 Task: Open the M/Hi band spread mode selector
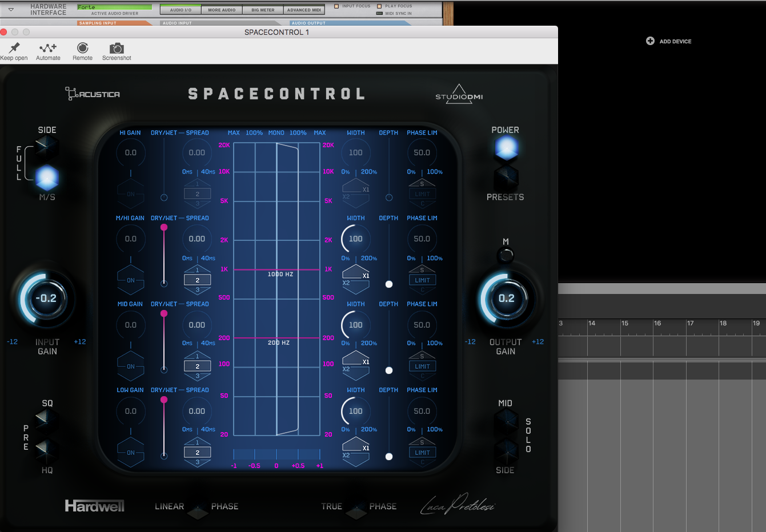[x=198, y=280]
